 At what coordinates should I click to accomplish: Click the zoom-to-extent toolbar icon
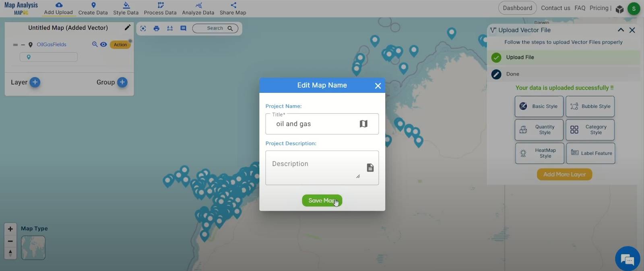(143, 28)
